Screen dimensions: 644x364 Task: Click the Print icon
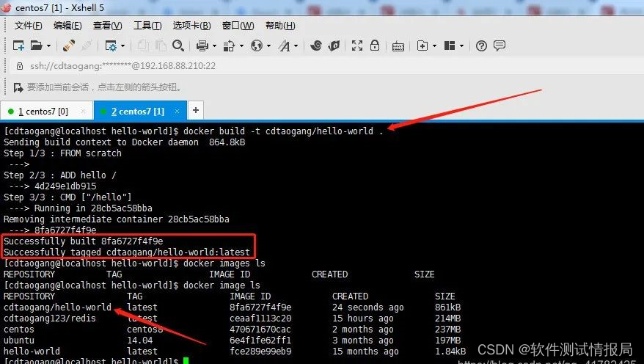point(202,45)
